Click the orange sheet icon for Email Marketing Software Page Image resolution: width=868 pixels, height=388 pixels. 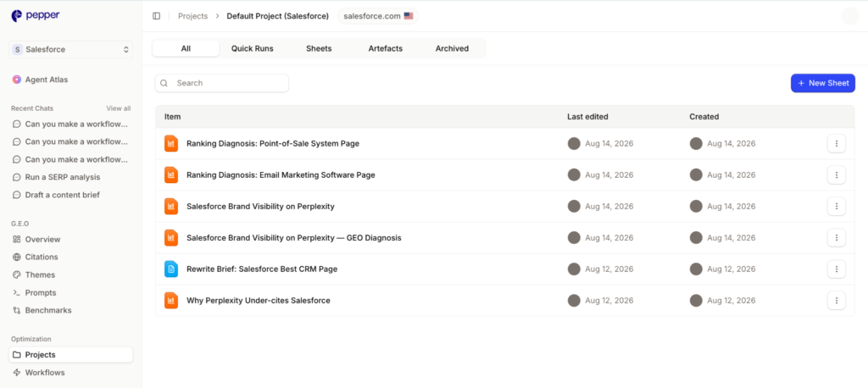click(x=171, y=175)
